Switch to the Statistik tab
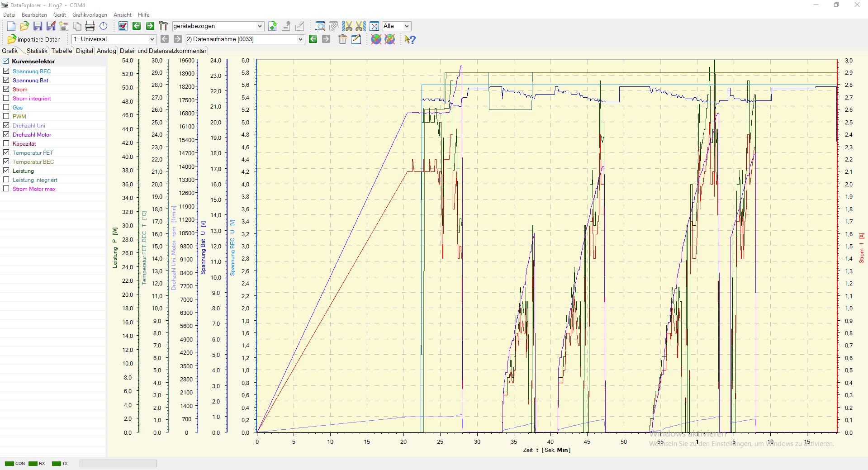868x470 pixels. [x=37, y=51]
